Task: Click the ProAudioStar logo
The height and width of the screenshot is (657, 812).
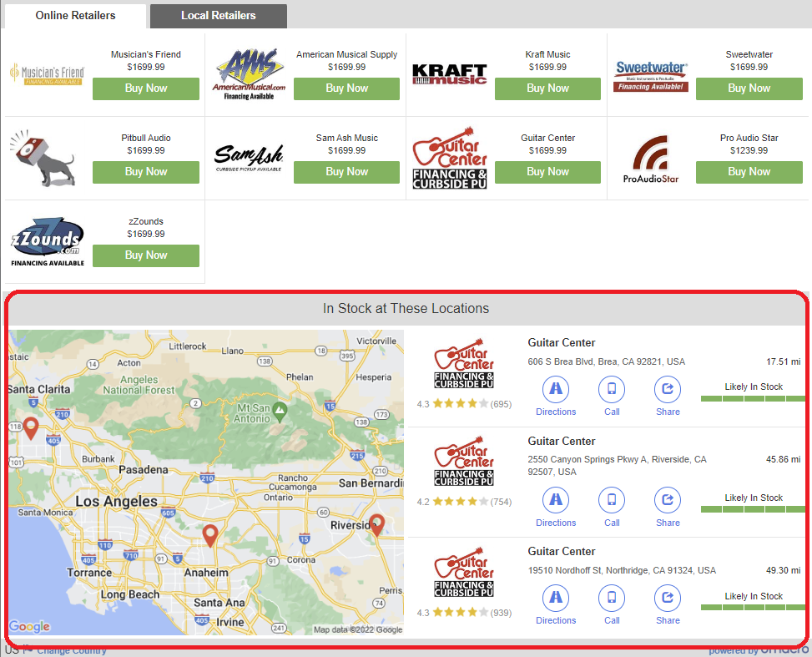Action: point(651,159)
